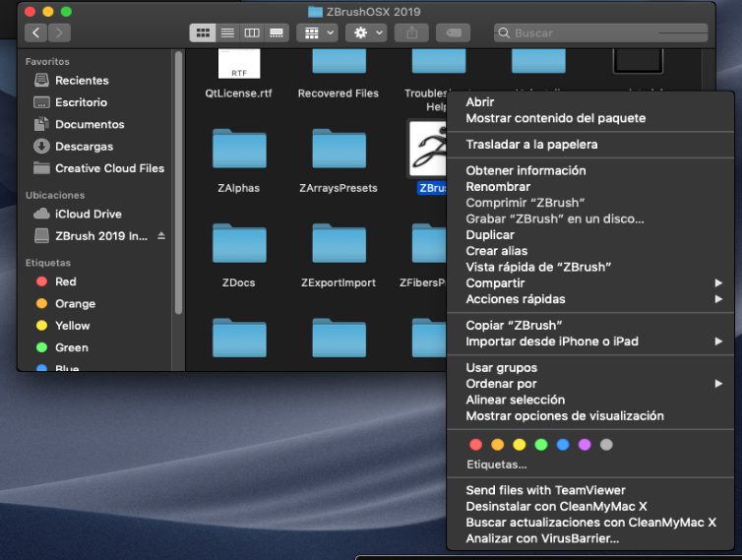Expand the Compartir submenu
Screen dimensions: 742x560
(x=590, y=283)
